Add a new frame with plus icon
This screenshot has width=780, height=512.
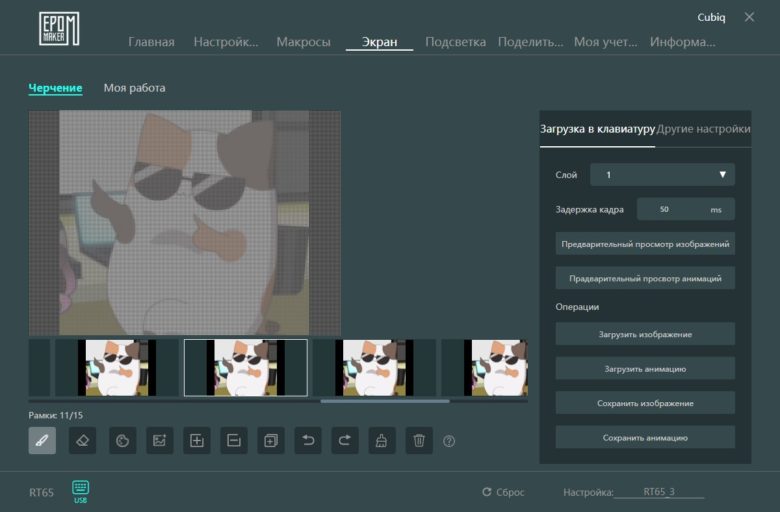tap(197, 440)
